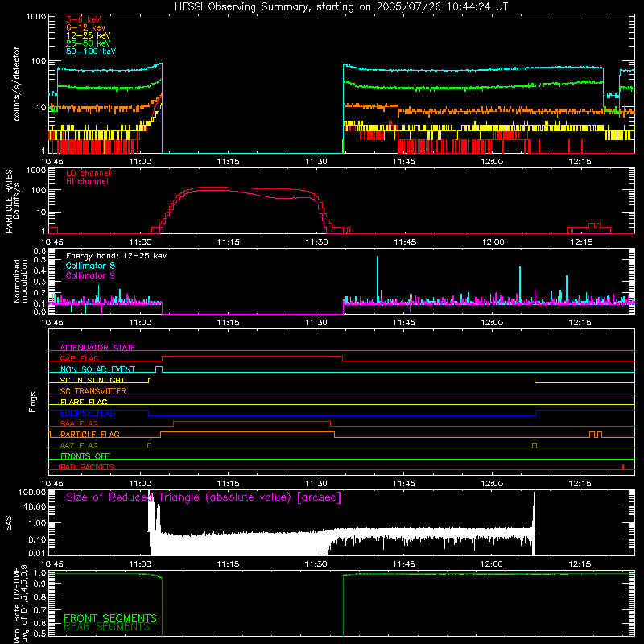Click the Normalized modulation axis label

(x=20, y=281)
